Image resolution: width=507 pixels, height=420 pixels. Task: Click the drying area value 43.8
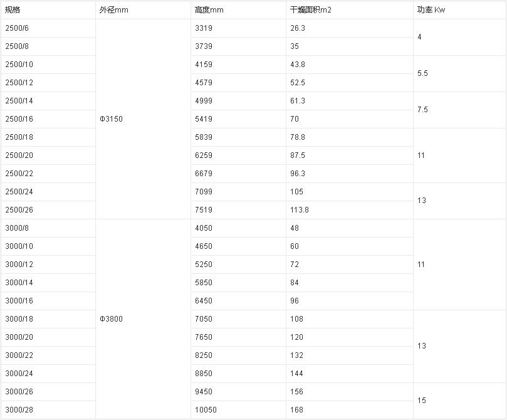coord(298,65)
